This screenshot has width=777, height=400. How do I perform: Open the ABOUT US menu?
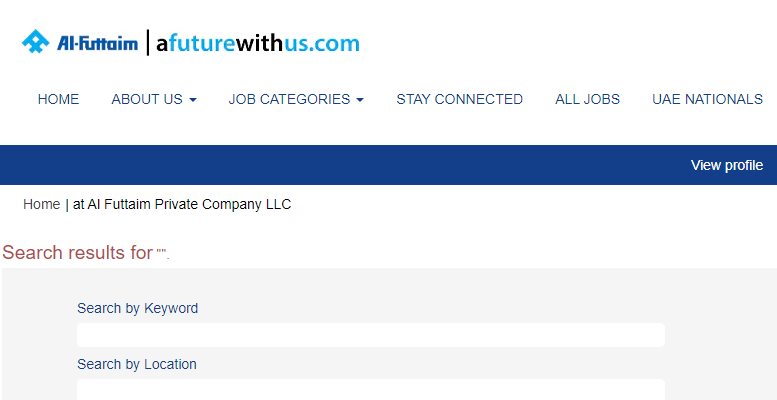[154, 99]
